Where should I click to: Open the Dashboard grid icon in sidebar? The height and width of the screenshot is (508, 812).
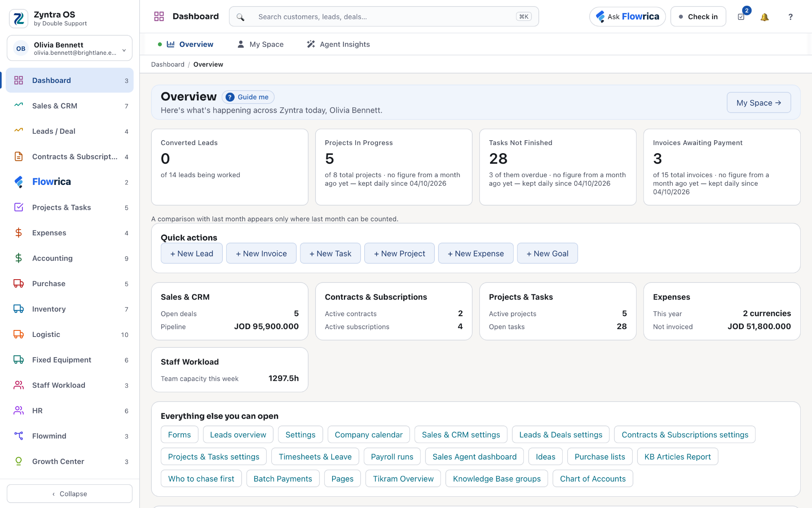(19, 80)
